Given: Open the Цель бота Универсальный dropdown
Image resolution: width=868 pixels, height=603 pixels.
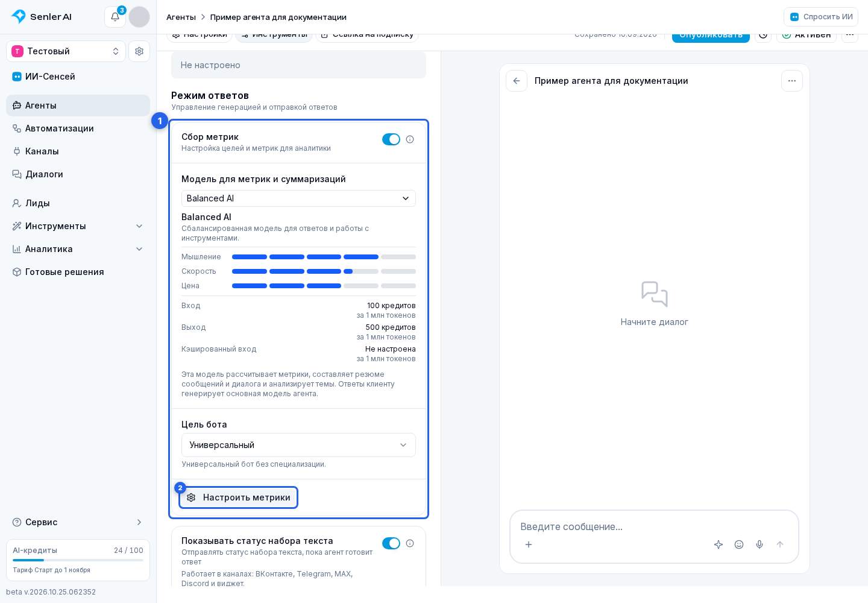Looking at the screenshot, I should tap(298, 445).
